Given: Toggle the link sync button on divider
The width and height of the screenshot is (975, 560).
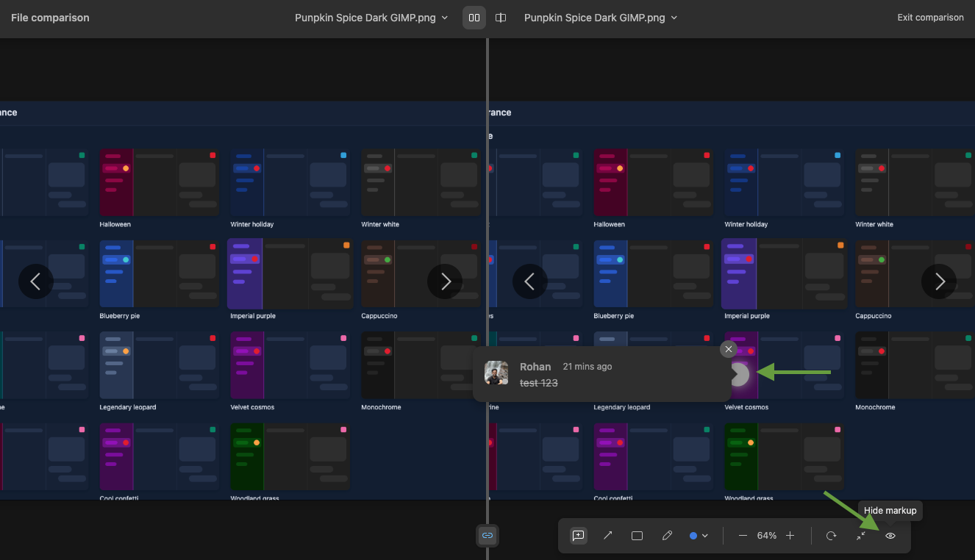Looking at the screenshot, I should [x=488, y=536].
